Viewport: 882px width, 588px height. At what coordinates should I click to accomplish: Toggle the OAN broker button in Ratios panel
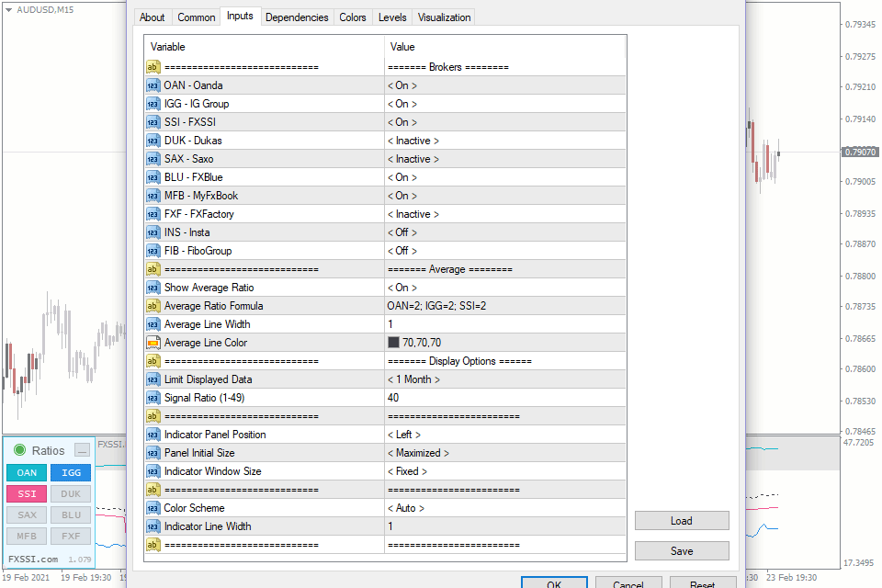pyautogui.click(x=27, y=472)
